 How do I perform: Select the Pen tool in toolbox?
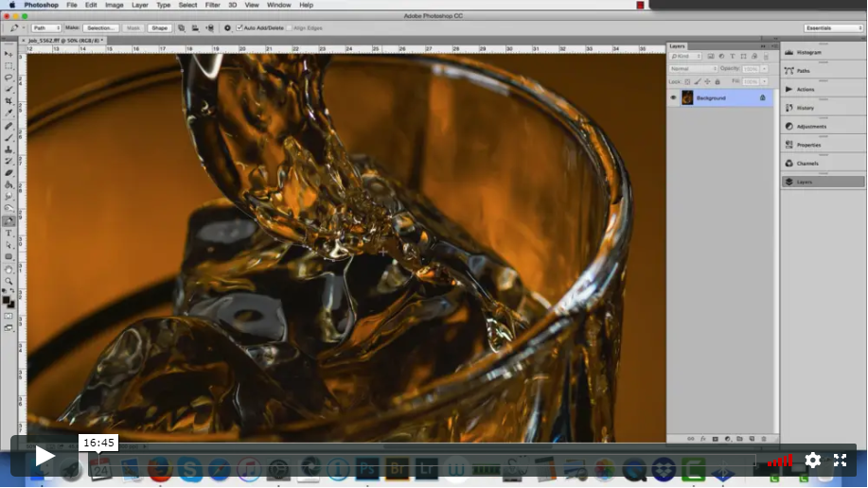9,221
